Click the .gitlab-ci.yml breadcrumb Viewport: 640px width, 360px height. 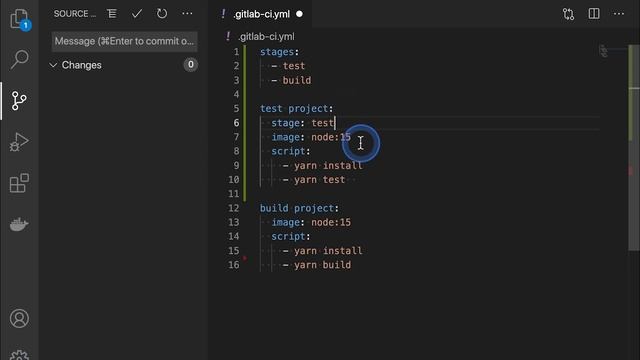point(266,37)
